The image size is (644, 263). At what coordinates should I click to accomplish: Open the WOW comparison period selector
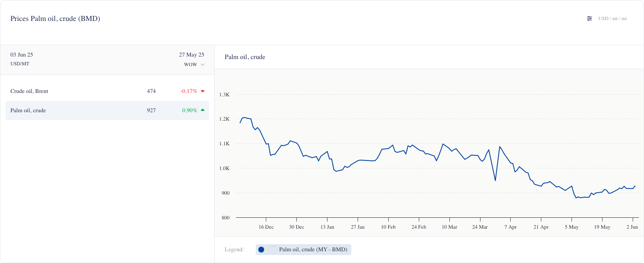(191, 64)
